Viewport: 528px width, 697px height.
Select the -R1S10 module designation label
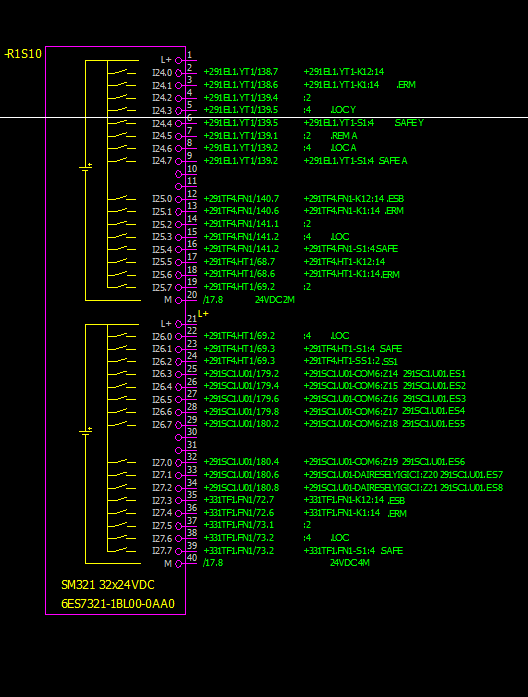click(x=23, y=54)
